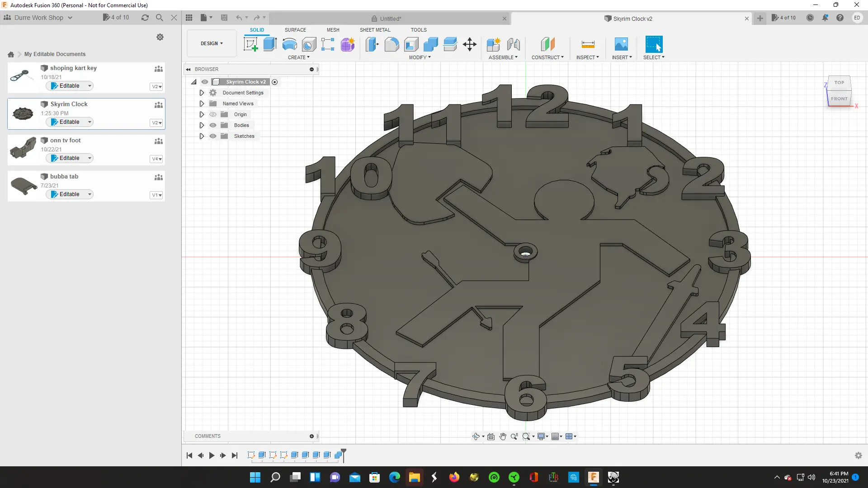
Task: Open the Skyrim Clock thumbnail
Action: [23, 113]
